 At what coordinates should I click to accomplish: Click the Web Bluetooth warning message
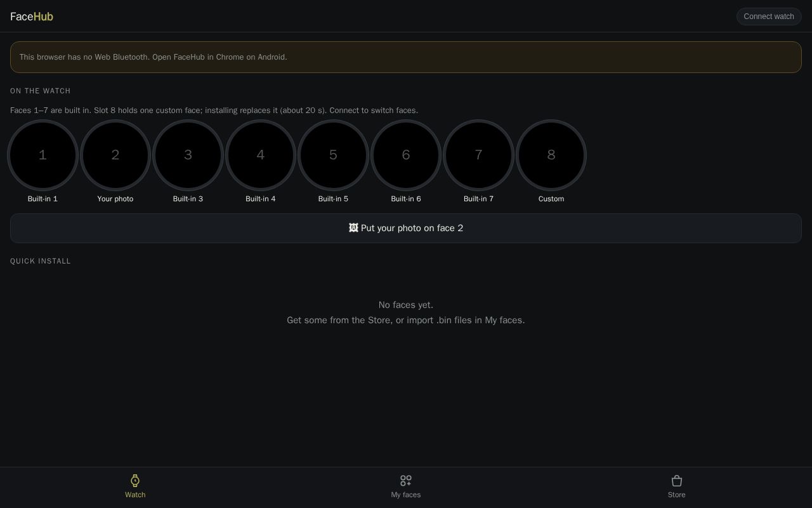coord(406,57)
